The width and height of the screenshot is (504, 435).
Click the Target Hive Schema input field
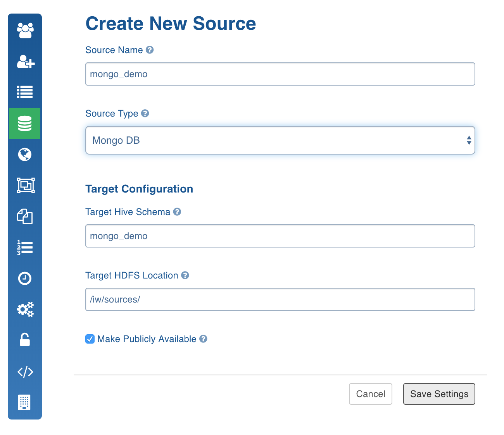point(280,236)
